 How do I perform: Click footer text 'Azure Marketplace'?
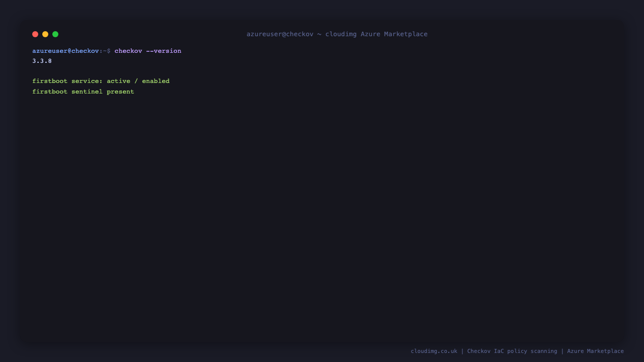pos(596,351)
